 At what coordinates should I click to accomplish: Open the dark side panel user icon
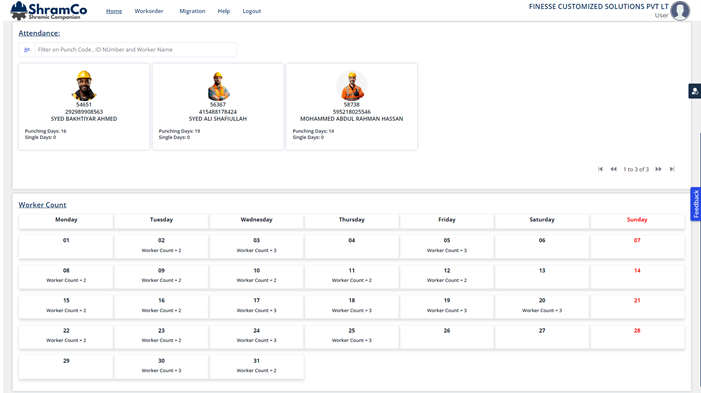tap(694, 91)
